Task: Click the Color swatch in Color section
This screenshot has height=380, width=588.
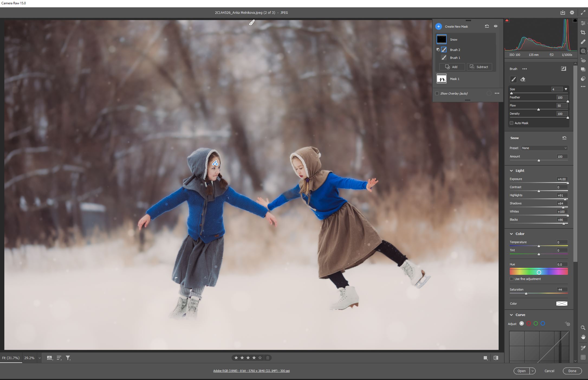Action: (x=561, y=304)
